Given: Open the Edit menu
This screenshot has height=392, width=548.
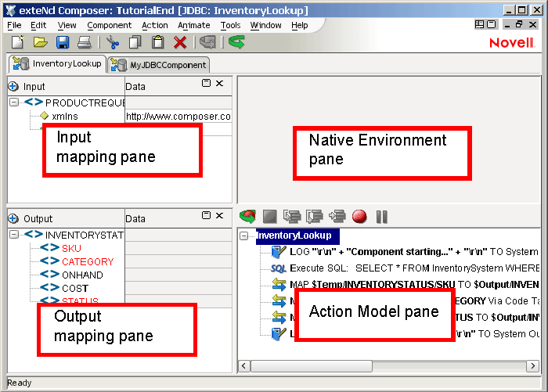Looking at the screenshot, I should [38, 25].
